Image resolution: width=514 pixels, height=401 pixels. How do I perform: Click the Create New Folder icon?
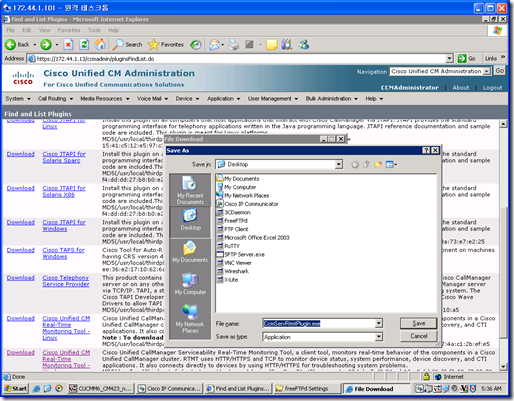[378, 164]
